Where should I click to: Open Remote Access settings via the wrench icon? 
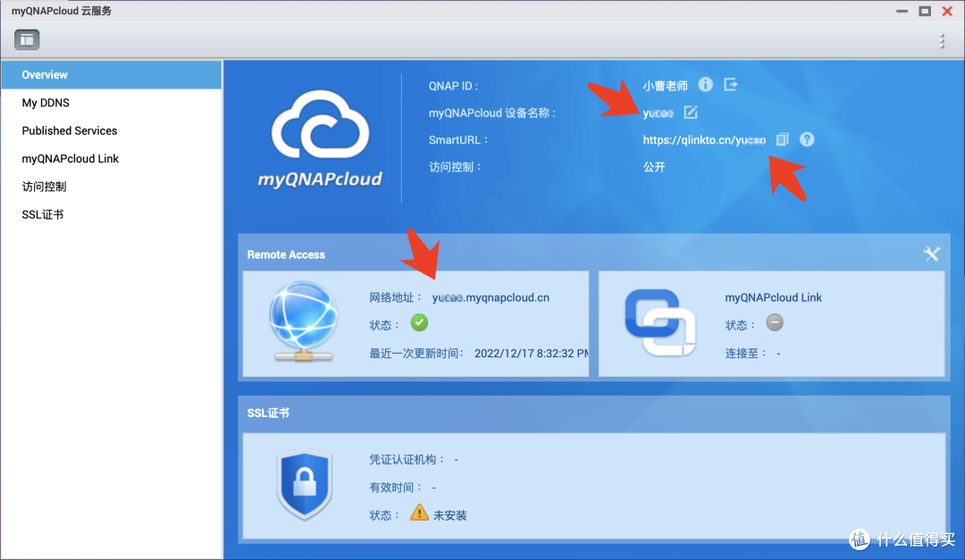click(x=932, y=254)
